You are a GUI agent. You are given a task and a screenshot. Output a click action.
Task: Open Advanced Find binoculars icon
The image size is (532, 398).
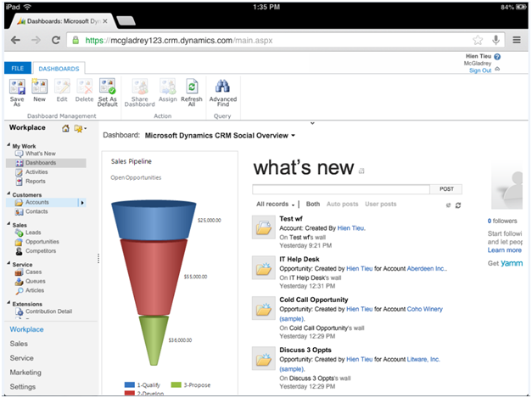click(x=222, y=87)
